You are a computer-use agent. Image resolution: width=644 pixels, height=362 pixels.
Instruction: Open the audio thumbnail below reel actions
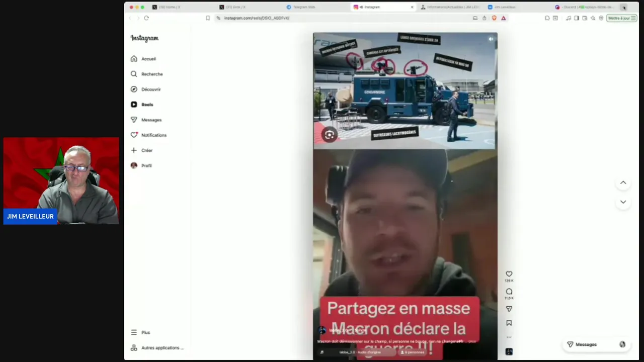[509, 351]
